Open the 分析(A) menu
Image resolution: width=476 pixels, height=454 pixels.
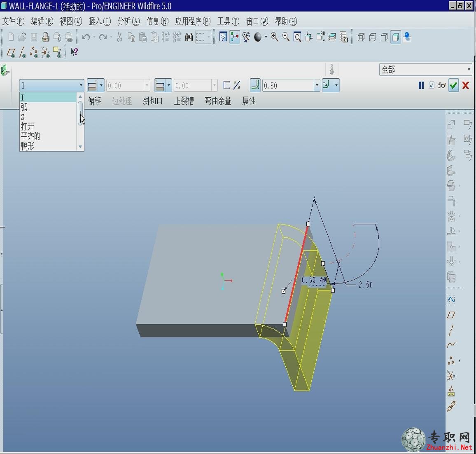click(x=129, y=21)
